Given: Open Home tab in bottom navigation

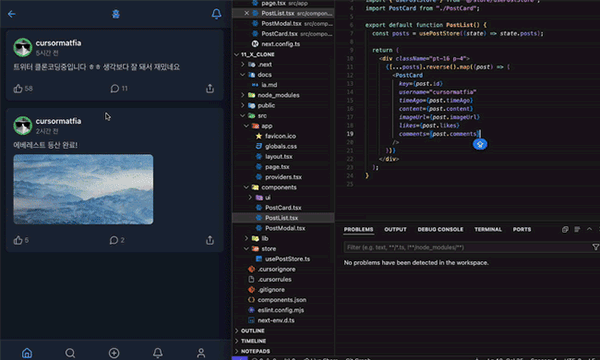Looking at the screenshot, I should point(27,353).
